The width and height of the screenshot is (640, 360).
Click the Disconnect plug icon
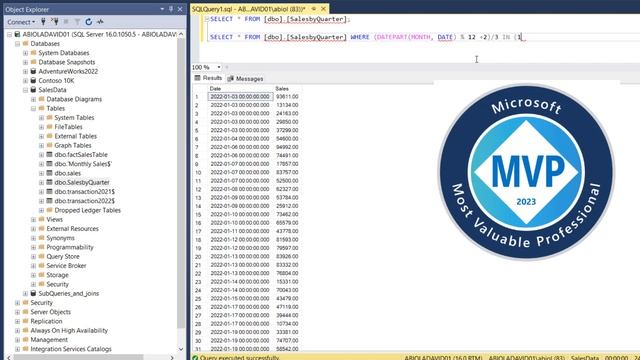point(55,22)
